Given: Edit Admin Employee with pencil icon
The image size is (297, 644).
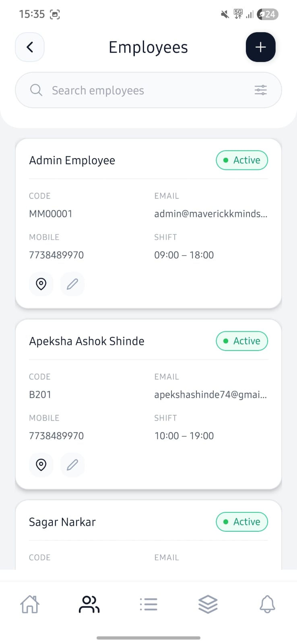Looking at the screenshot, I should pos(72,284).
